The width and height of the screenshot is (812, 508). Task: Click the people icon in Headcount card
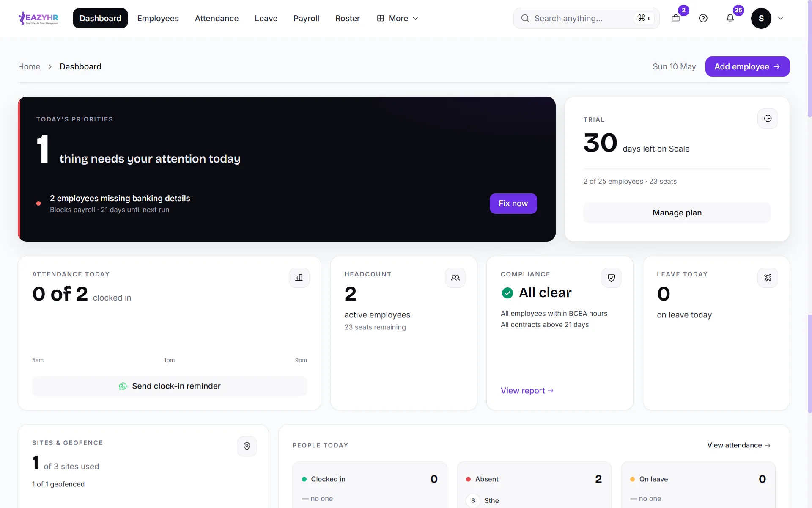(455, 278)
